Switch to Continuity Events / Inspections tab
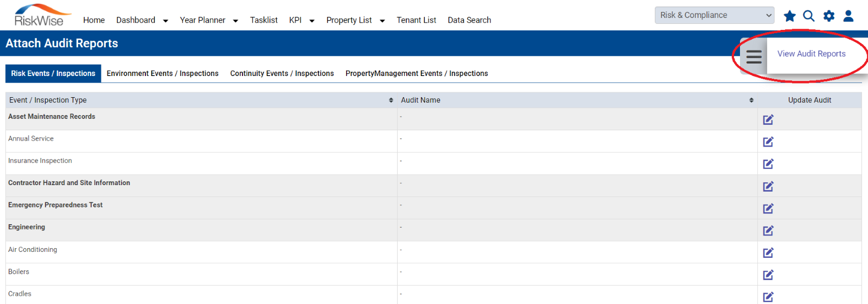868x304 pixels. [x=282, y=73]
